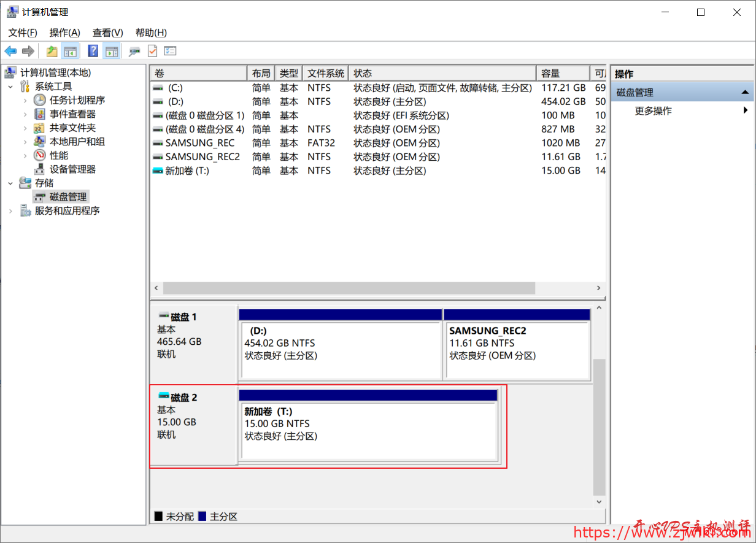Viewport: 756px width, 543px height.
Task: Toggle the console tree visibility toolbar button
Action: pyautogui.click(x=71, y=51)
